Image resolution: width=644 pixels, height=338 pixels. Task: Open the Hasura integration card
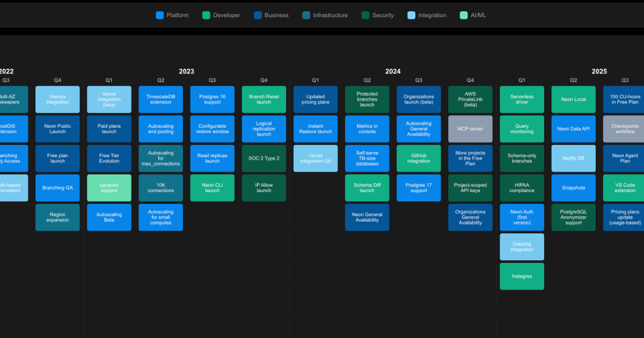57,99
